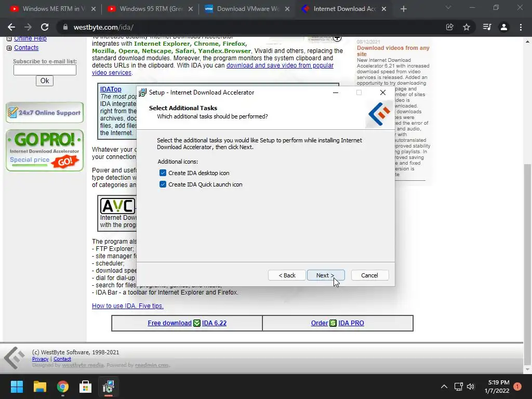Open the Chrome profile icon
532x399 pixels.
[504, 27]
